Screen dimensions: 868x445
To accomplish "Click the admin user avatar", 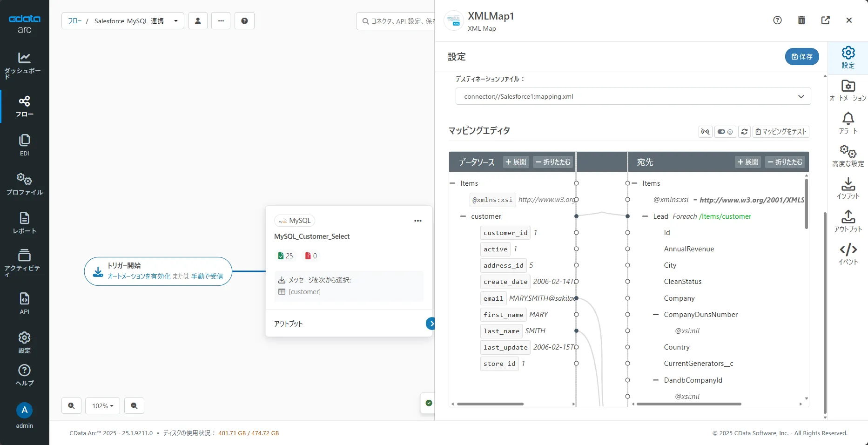I will (24, 410).
